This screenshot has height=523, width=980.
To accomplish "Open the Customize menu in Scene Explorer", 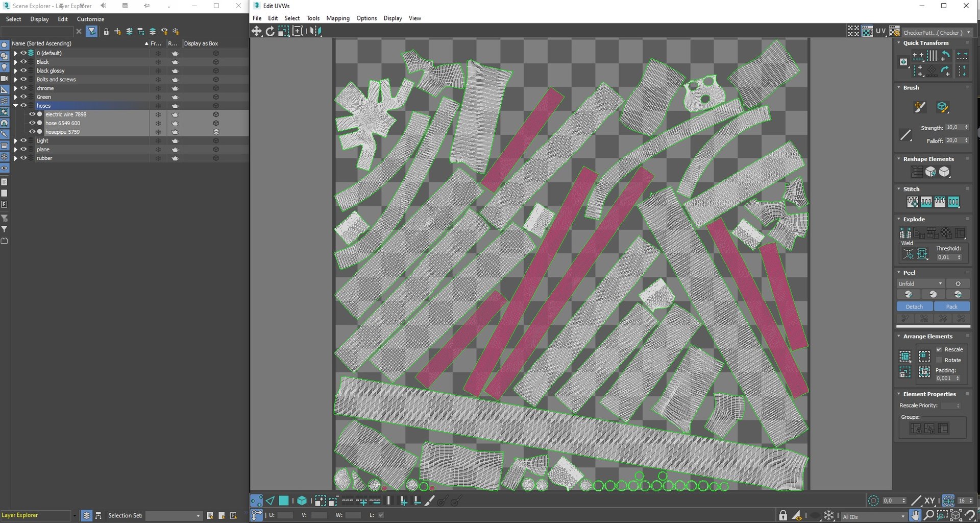I will (x=90, y=19).
